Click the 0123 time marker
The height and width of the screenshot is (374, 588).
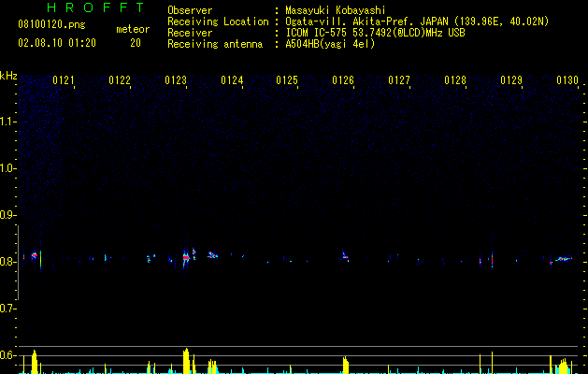(176, 80)
